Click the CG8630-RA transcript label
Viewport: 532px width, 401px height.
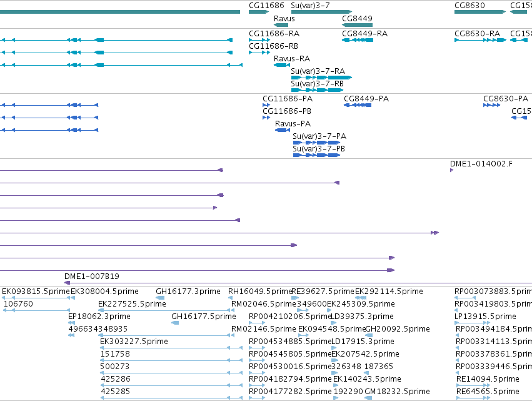coord(478,34)
